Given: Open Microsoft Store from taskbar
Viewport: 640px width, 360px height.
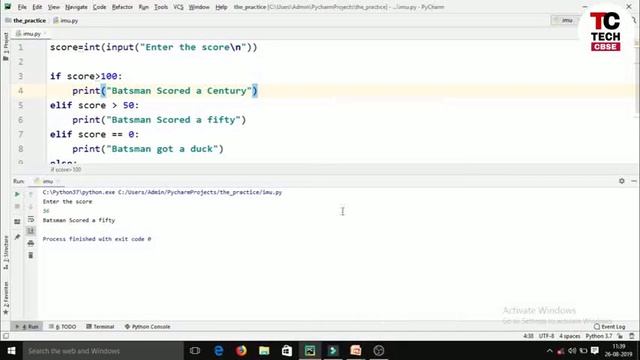Looking at the screenshot, I should 287,351.
